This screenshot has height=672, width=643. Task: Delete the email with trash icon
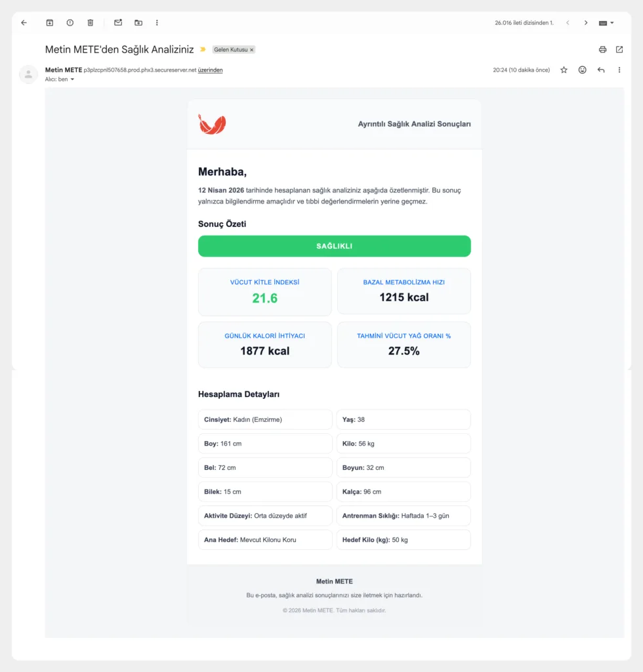[90, 22]
